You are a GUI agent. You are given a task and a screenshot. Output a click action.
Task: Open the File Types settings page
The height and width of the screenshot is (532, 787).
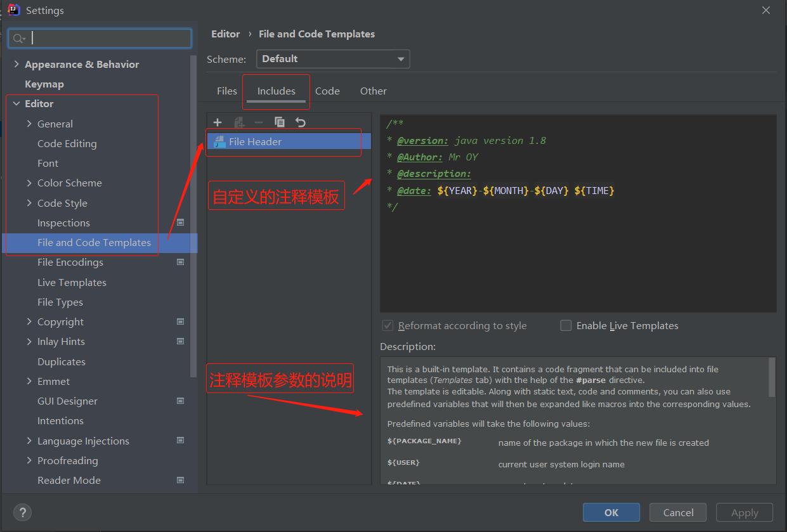pyautogui.click(x=60, y=302)
